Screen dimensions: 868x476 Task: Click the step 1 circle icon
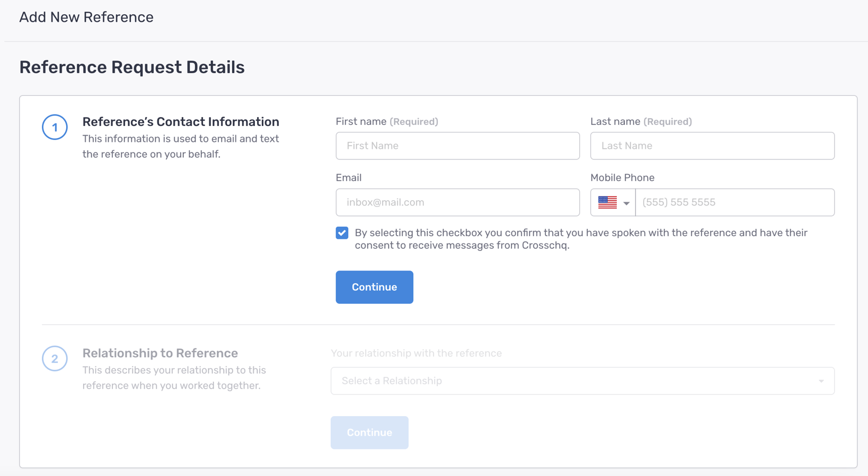(x=55, y=128)
